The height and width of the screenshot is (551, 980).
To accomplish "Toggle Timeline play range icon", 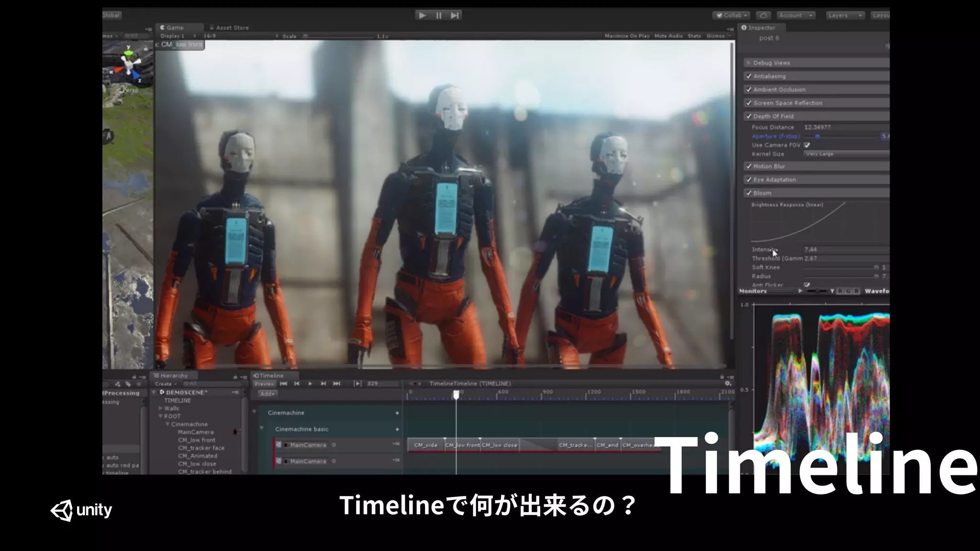I will (357, 384).
